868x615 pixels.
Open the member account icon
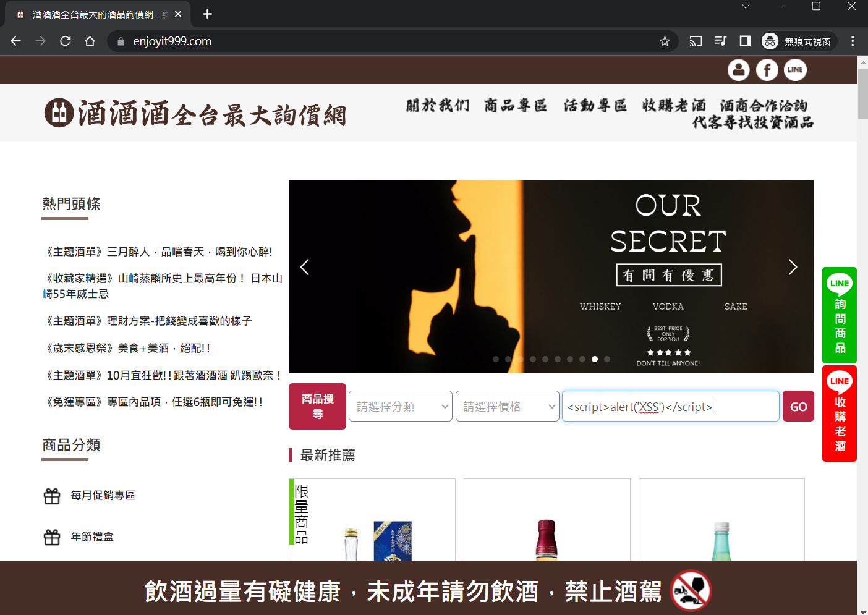[738, 70]
